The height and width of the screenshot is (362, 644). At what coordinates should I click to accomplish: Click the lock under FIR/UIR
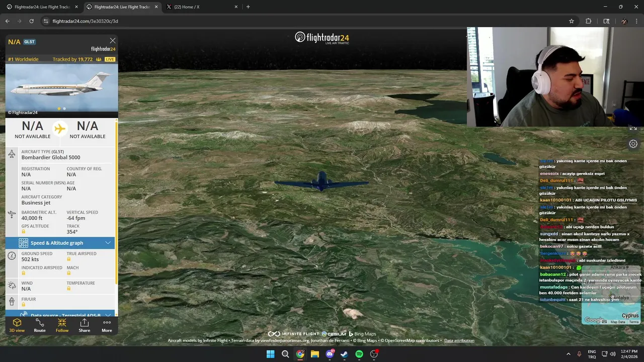click(24, 305)
